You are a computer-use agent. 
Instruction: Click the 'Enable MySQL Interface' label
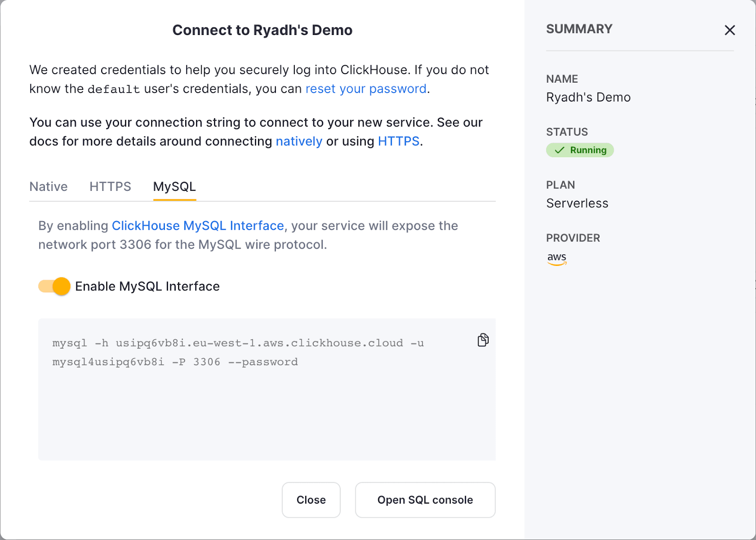147,286
